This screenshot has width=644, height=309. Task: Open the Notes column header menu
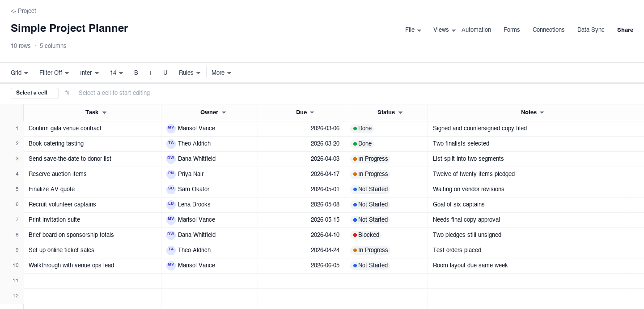tap(542, 112)
